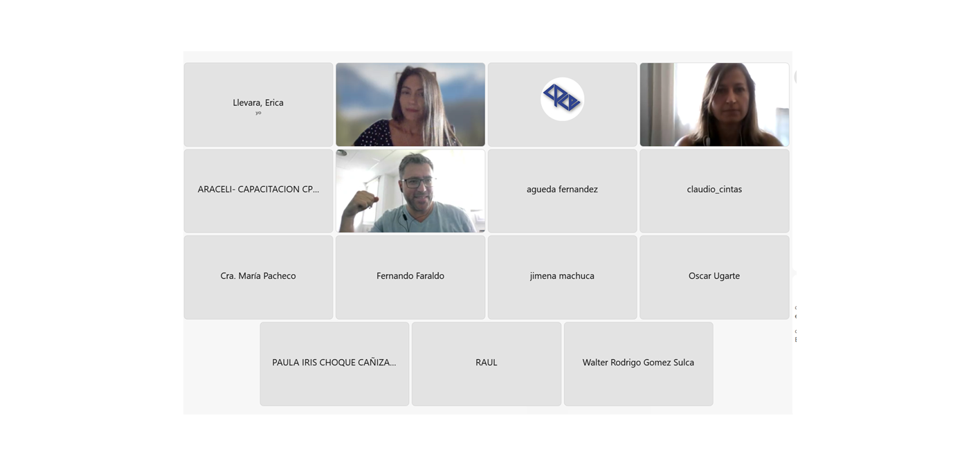Screen dimensions: 980x465
Task: Click the agueda fernandez tile
Action: [x=562, y=191]
